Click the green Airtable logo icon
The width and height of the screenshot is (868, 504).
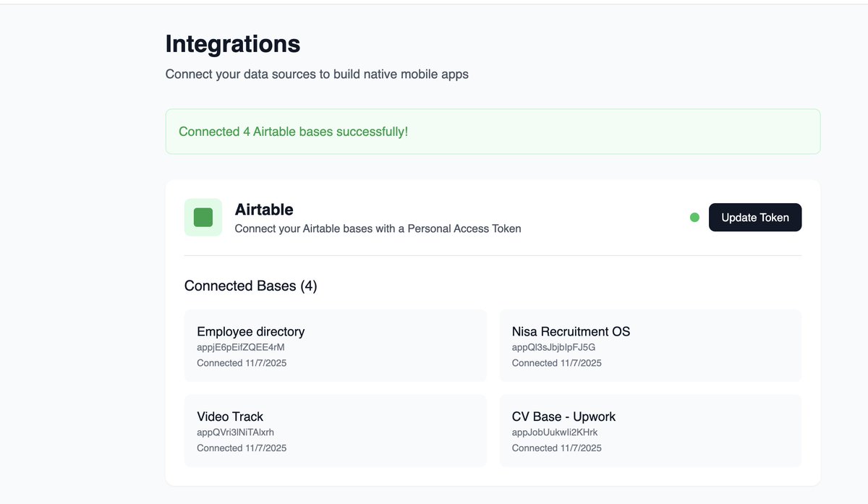[x=203, y=218]
